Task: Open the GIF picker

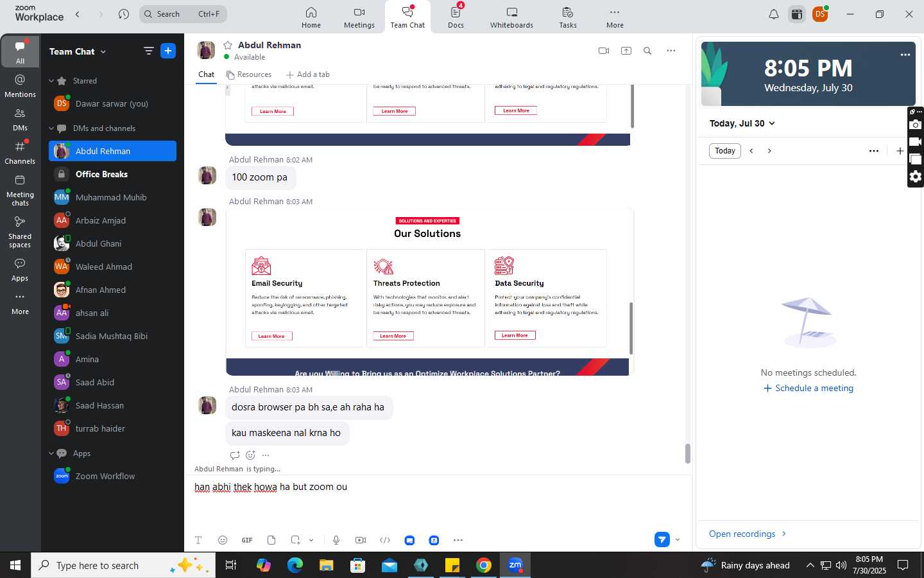Action: (247, 540)
